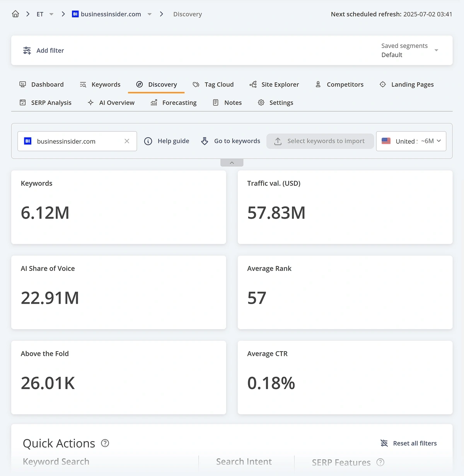464x476 pixels.
Task: Open the SERP Analysis tab
Action: click(x=46, y=102)
